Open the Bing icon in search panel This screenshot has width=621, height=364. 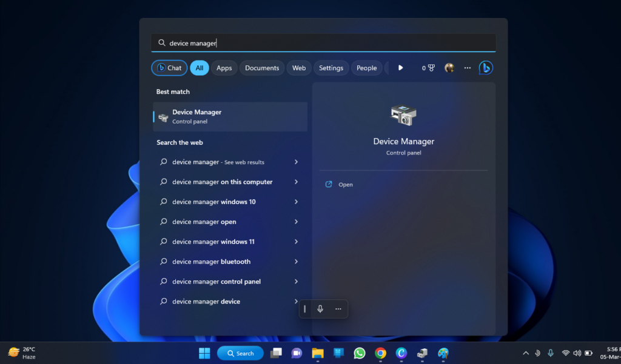(485, 68)
